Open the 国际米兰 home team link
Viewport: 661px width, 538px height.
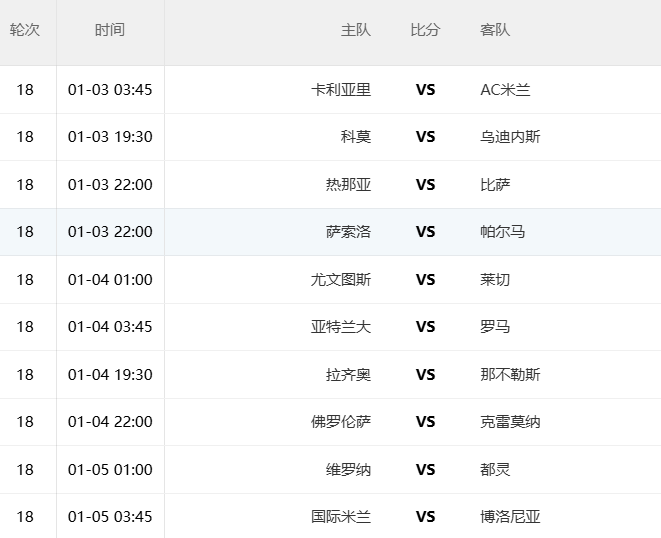341,517
